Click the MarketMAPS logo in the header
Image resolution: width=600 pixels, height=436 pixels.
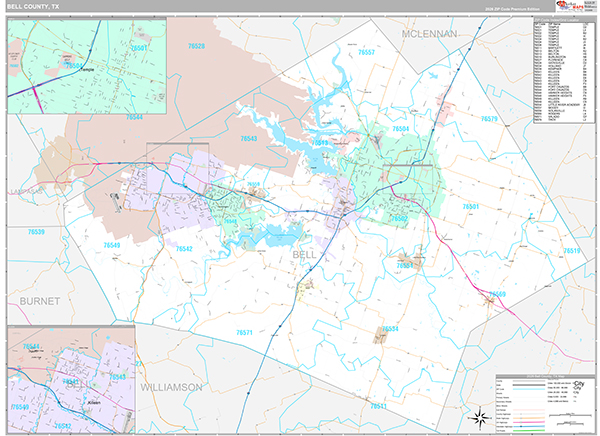click(569, 6)
